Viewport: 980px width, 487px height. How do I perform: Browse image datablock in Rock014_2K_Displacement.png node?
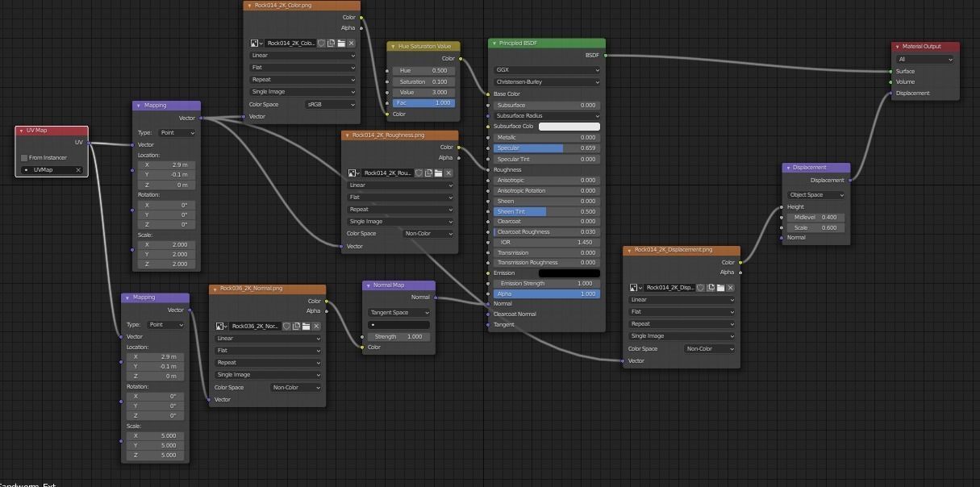coord(635,287)
